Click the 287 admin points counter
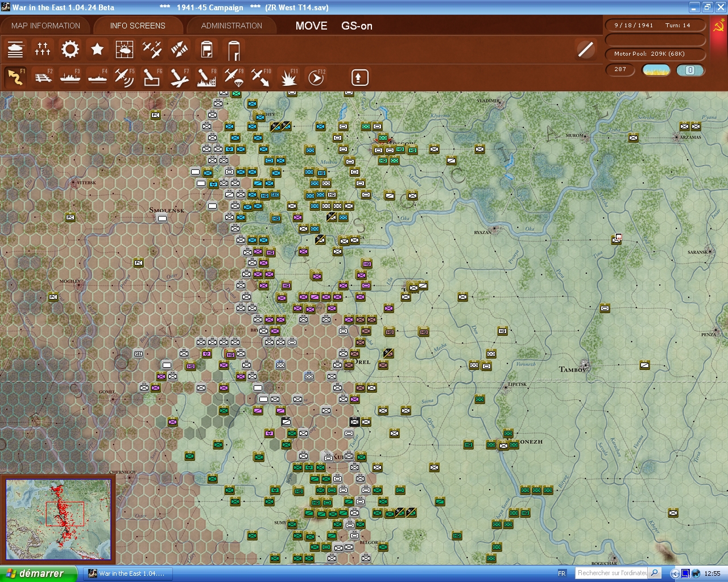Viewport: 728px width, 582px height. coord(621,69)
